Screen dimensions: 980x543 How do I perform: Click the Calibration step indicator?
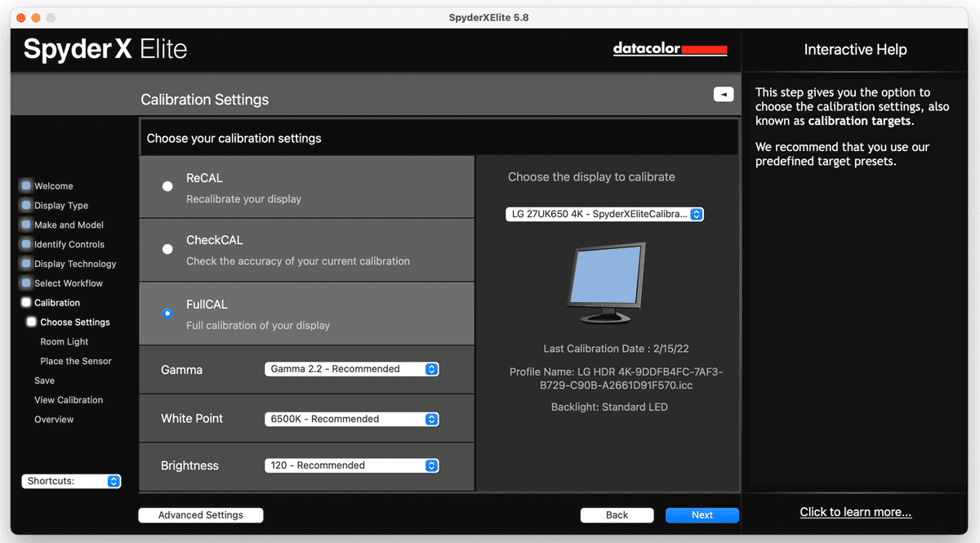coord(25,302)
